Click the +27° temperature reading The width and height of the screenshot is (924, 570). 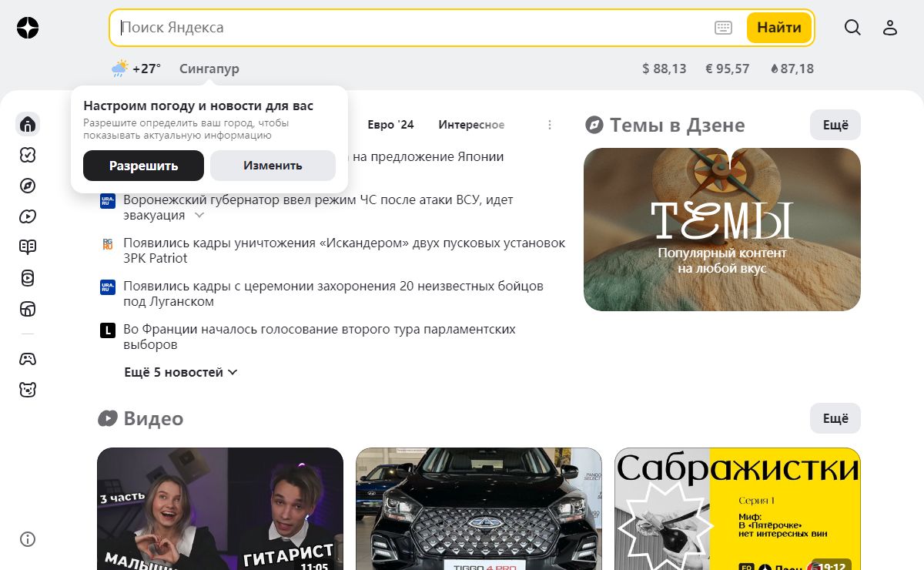coord(146,69)
